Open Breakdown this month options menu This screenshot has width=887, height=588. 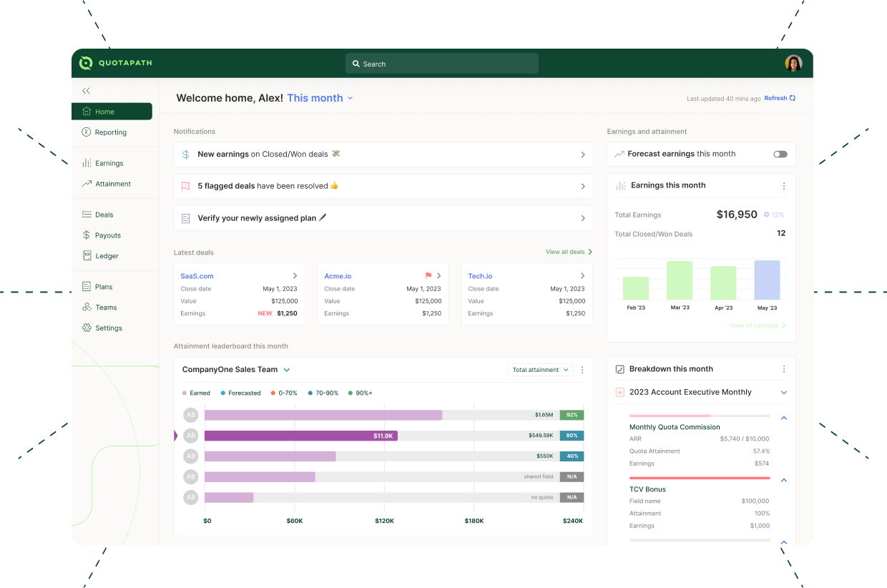point(784,369)
